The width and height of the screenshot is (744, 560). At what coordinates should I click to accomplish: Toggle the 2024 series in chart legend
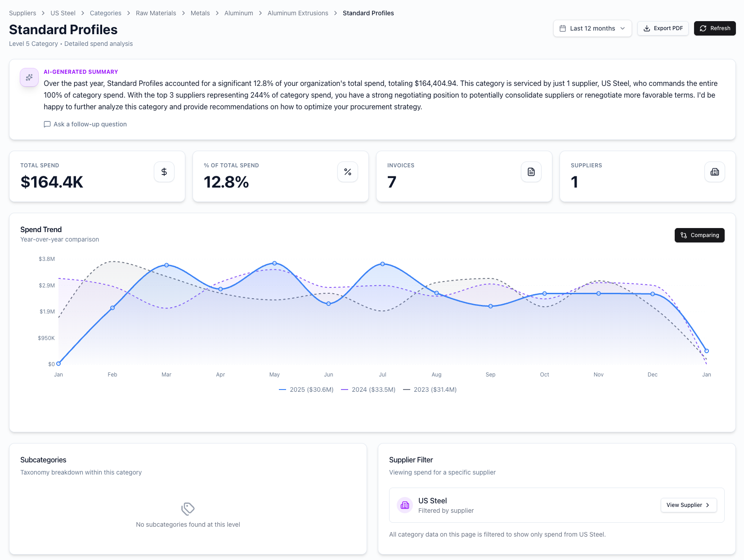[368, 390]
